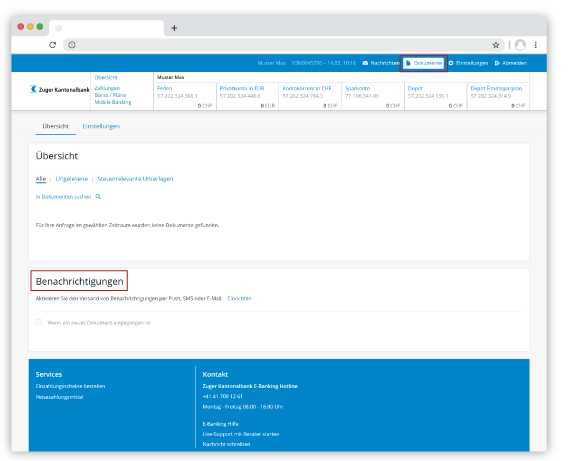
Task: Select the Alle document filter
Action: 41,179
